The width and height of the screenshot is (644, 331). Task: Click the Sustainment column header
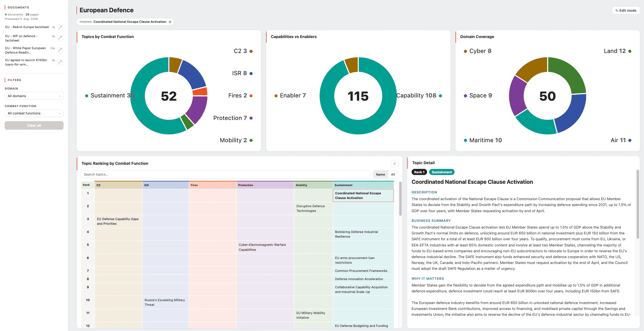pos(363,185)
